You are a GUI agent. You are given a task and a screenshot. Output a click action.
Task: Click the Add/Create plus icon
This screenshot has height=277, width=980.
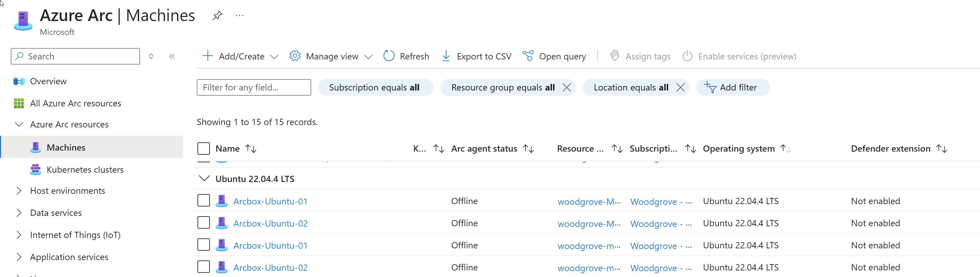[x=208, y=56]
